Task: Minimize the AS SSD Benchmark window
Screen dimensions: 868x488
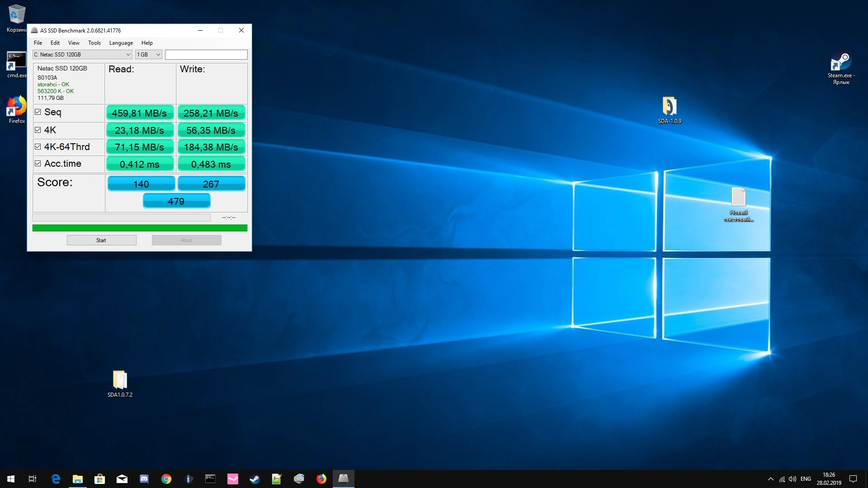Action: 200,30
